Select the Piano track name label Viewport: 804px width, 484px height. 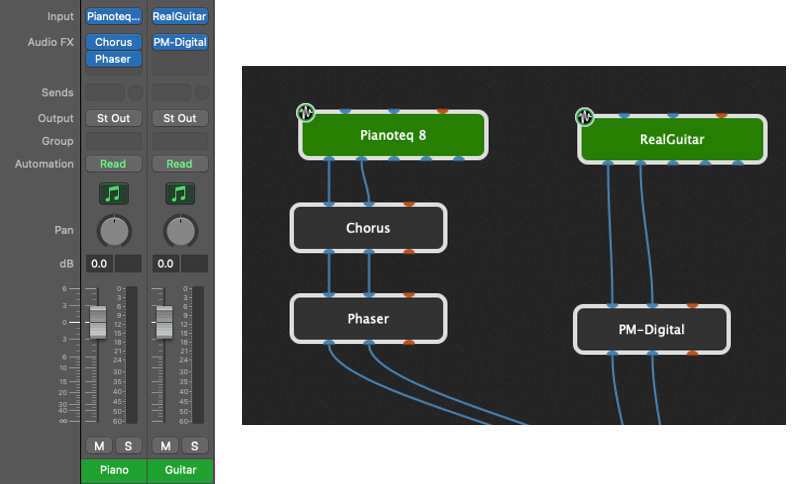coord(114,470)
